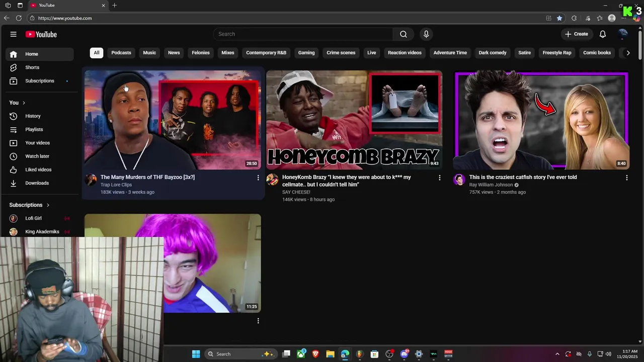
Task: Click the Trap Lore Clips channel avatar
Action: click(x=91, y=180)
